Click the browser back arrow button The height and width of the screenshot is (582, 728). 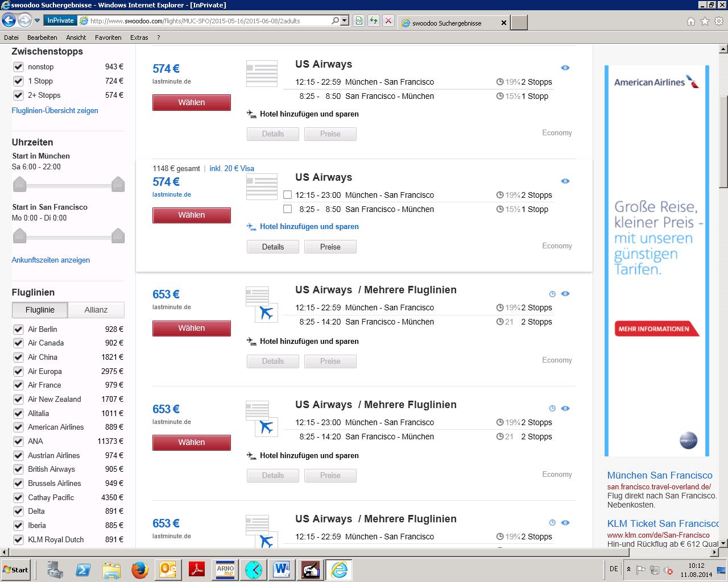click(x=9, y=20)
